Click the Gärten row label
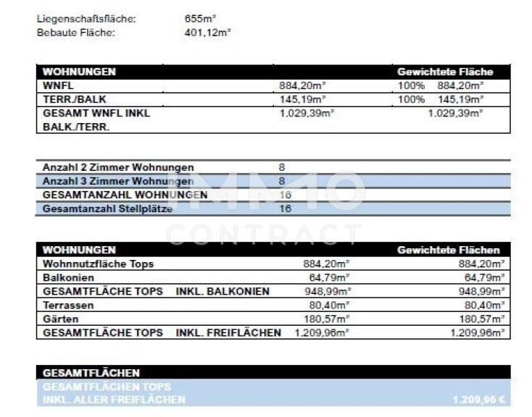532x417 pixels. [61, 319]
